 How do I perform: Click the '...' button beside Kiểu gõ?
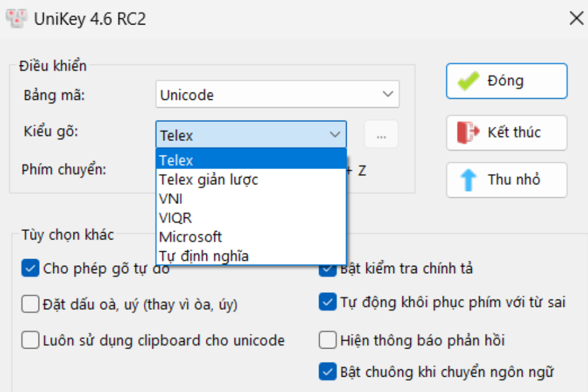pyautogui.click(x=381, y=135)
